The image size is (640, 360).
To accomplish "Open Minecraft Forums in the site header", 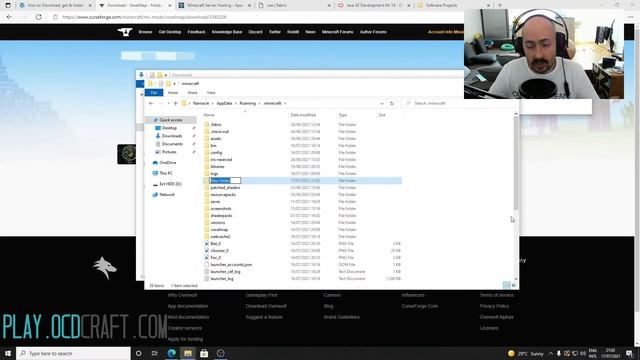I will (337, 32).
